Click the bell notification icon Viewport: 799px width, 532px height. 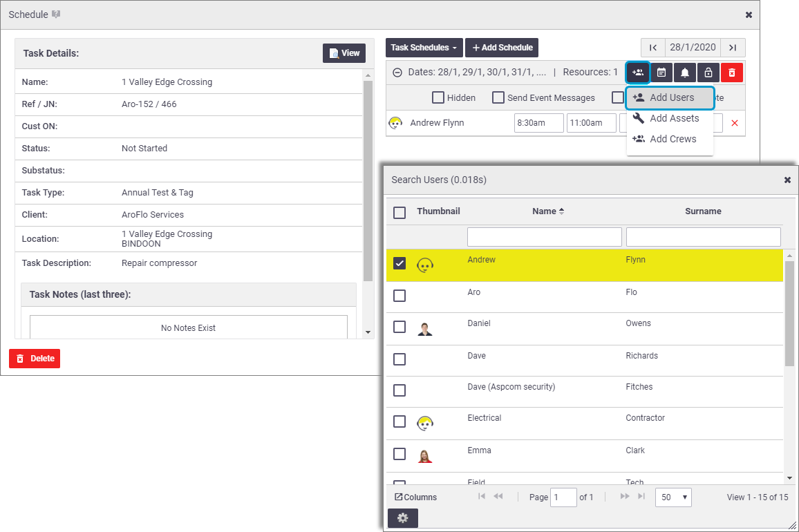tap(685, 73)
